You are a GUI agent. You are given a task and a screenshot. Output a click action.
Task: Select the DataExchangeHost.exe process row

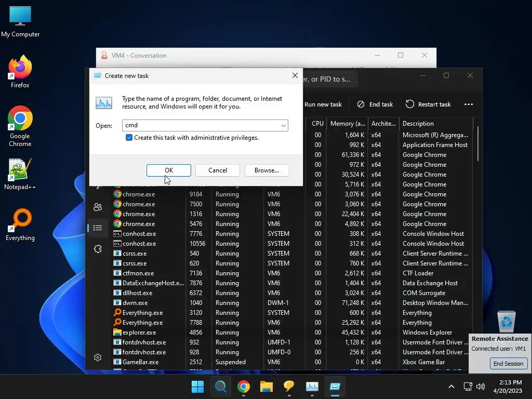292,283
